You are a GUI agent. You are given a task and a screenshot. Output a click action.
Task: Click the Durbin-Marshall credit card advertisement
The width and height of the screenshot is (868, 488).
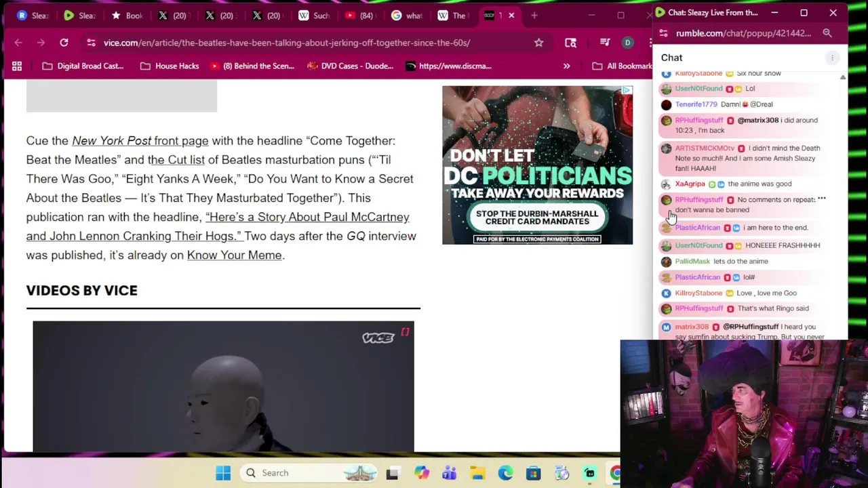pos(537,165)
